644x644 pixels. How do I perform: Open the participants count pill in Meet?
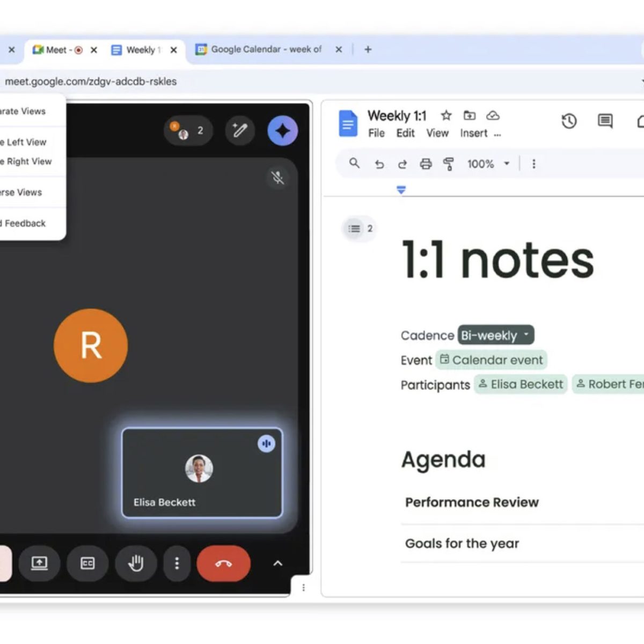(188, 130)
